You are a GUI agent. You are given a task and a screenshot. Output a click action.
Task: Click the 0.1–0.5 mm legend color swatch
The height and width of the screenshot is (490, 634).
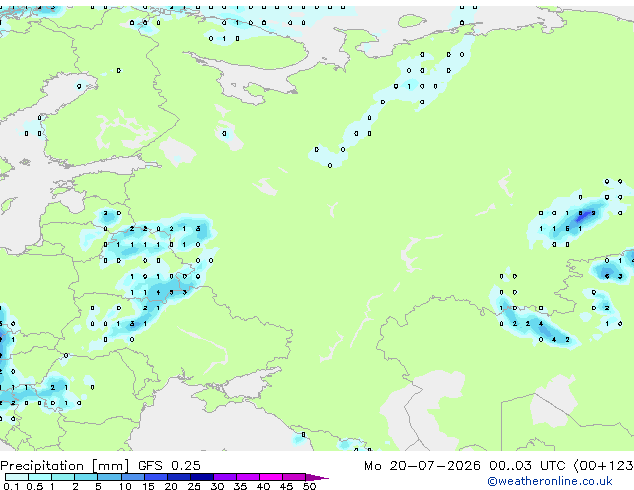click(x=17, y=477)
